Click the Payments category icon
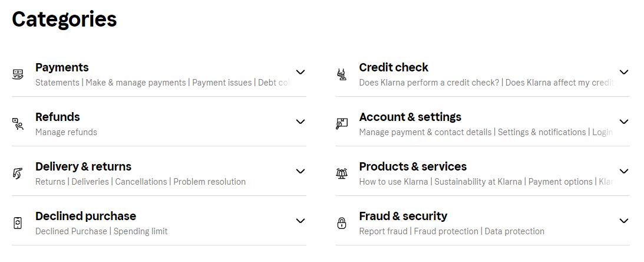 (18, 74)
